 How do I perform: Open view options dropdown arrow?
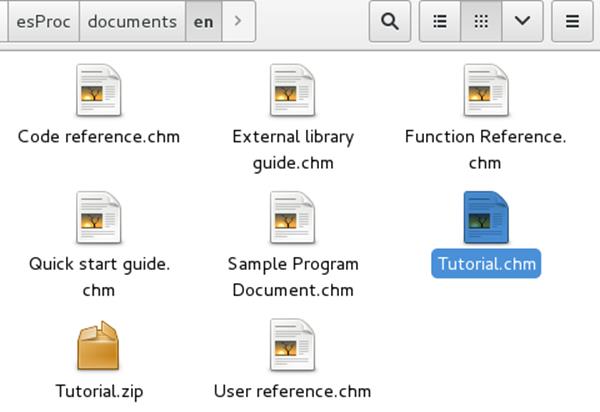522,21
